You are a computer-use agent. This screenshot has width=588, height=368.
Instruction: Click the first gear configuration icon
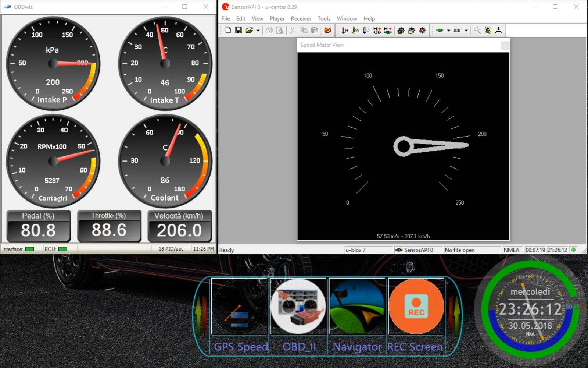click(x=401, y=30)
